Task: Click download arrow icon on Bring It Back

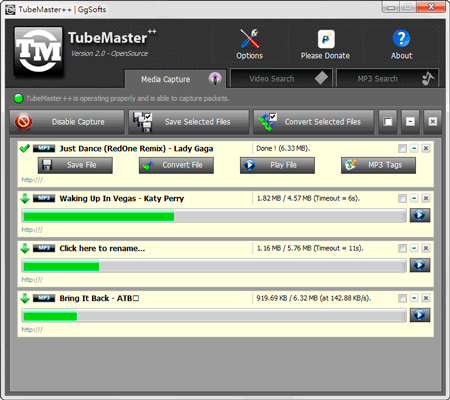Action: pyautogui.click(x=25, y=298)
